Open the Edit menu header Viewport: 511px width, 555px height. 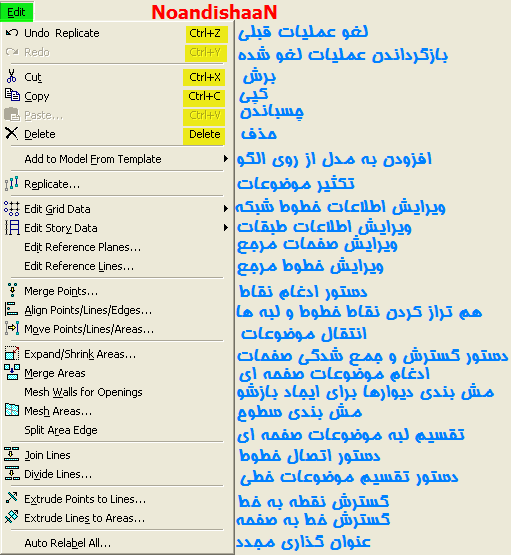(17, 12)
